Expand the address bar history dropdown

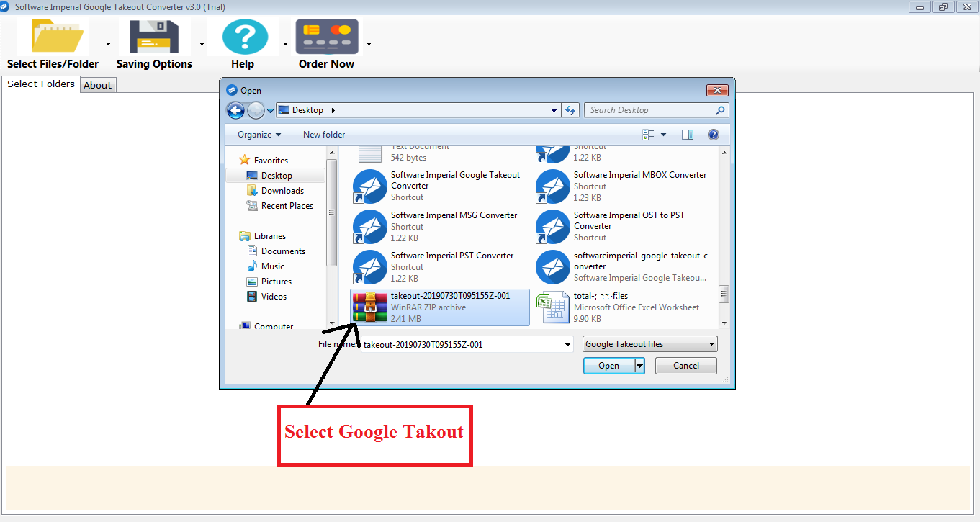pos(554,111)
